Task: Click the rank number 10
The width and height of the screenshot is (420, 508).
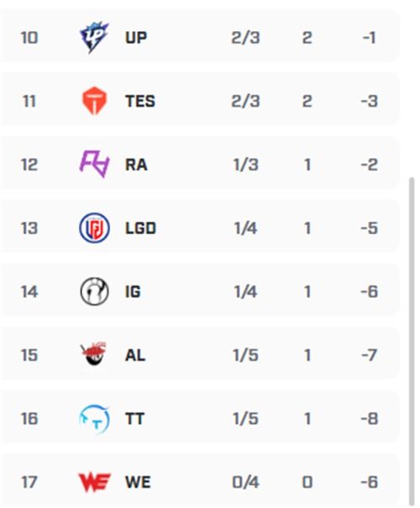Action: click(x=29, y=38)
